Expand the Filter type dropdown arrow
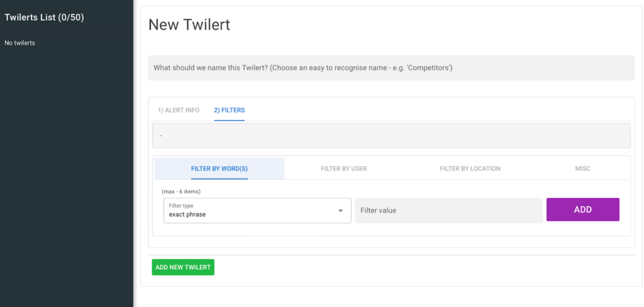The width and height of the screenshot is (644, 307). [340, 211]
